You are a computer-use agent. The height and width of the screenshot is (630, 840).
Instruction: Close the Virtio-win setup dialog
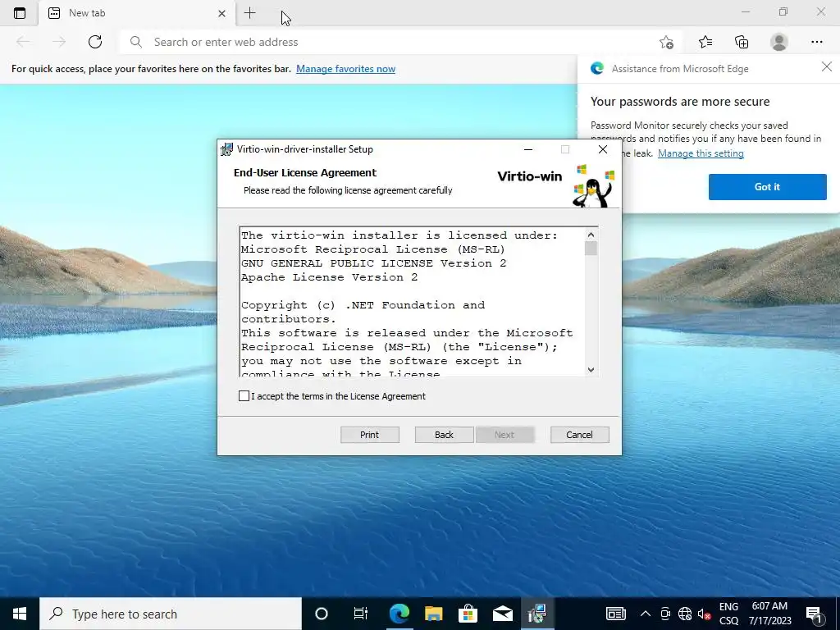click(603, 149)
